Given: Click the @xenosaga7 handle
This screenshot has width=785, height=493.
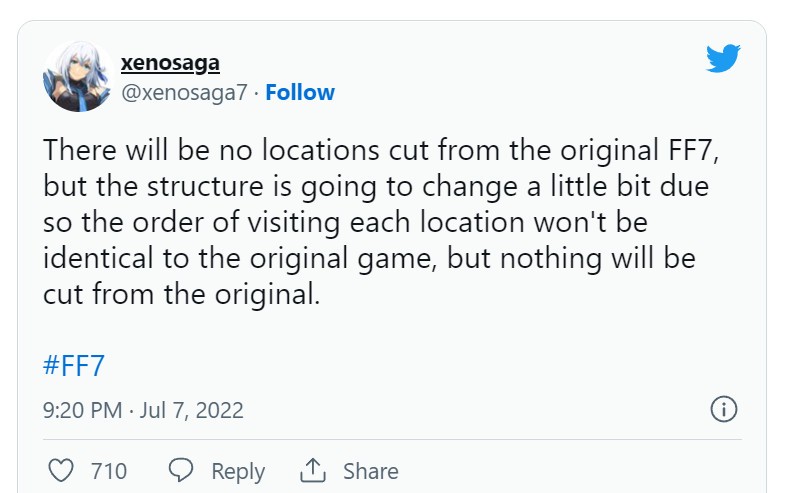Looking at the screenshot, I should [x=184, y=93].
